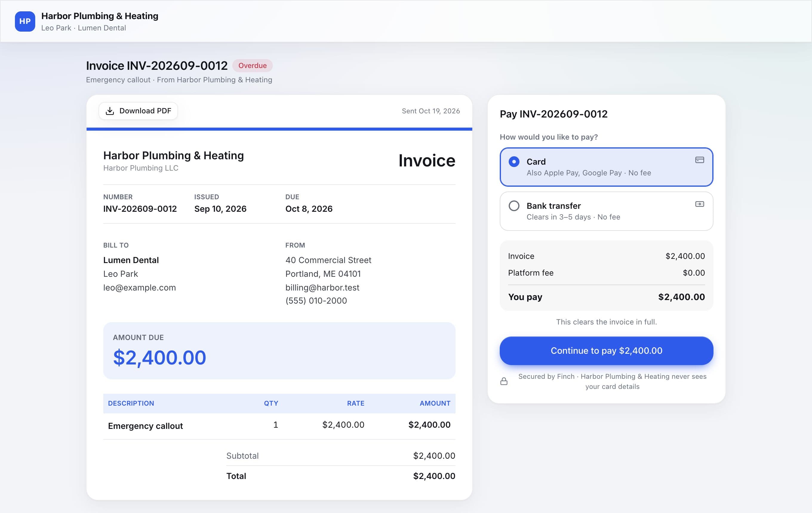Click Lumen Dental under BILL TO
The width and height of the screenshot is (812, 513).
[131, 260]
